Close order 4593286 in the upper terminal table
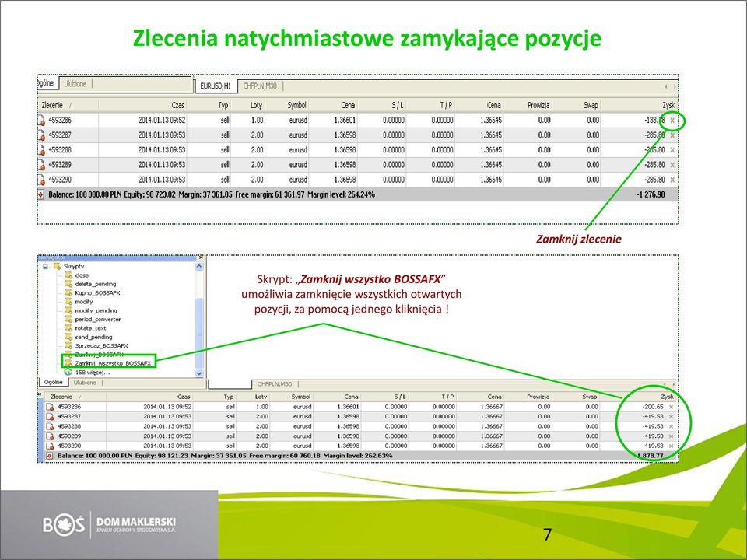747x560 pixels. tap(672, 121)
